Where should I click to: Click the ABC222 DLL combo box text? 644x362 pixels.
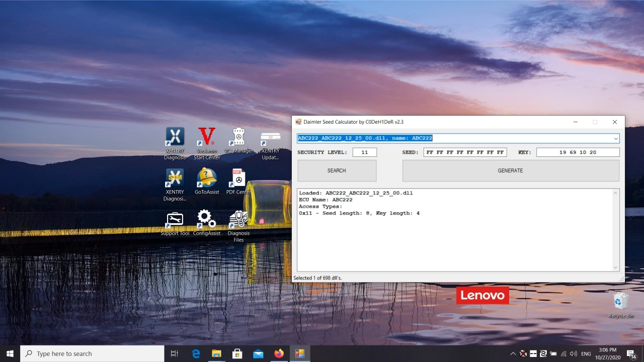tap(365, 138)
